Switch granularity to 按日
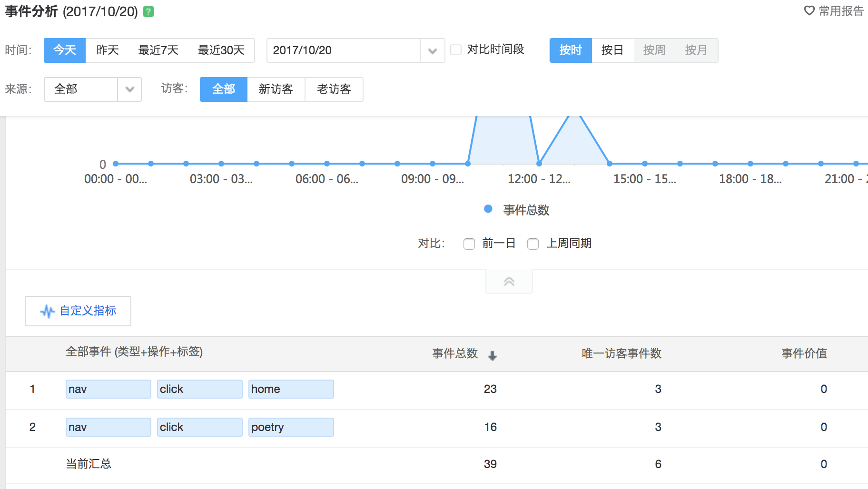Viewport: 868px width, 489px height. [612, 50]
